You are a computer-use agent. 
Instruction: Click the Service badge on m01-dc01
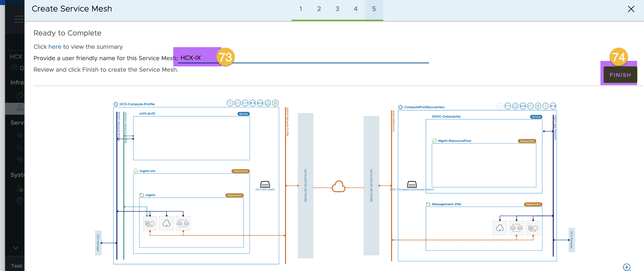243,114
